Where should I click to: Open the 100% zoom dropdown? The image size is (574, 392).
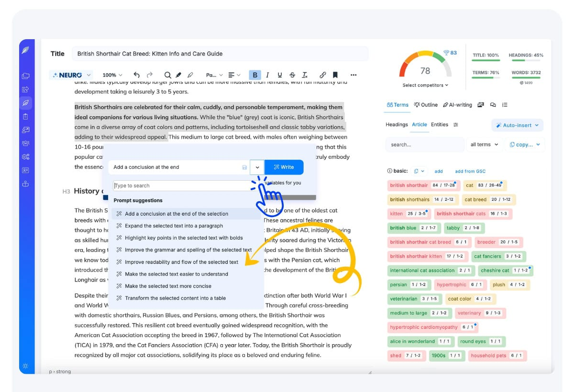coord(112,75)
